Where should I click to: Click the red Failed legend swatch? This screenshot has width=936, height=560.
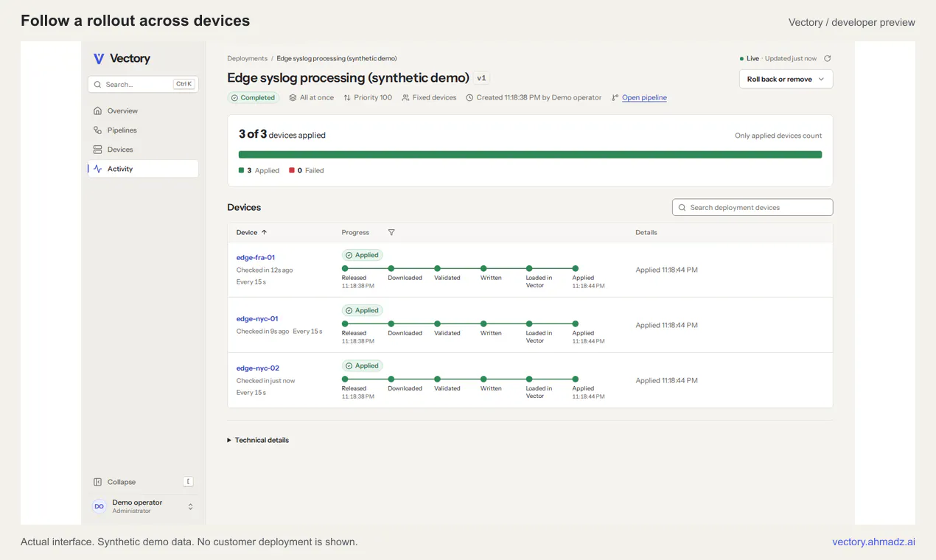(291, 170)
